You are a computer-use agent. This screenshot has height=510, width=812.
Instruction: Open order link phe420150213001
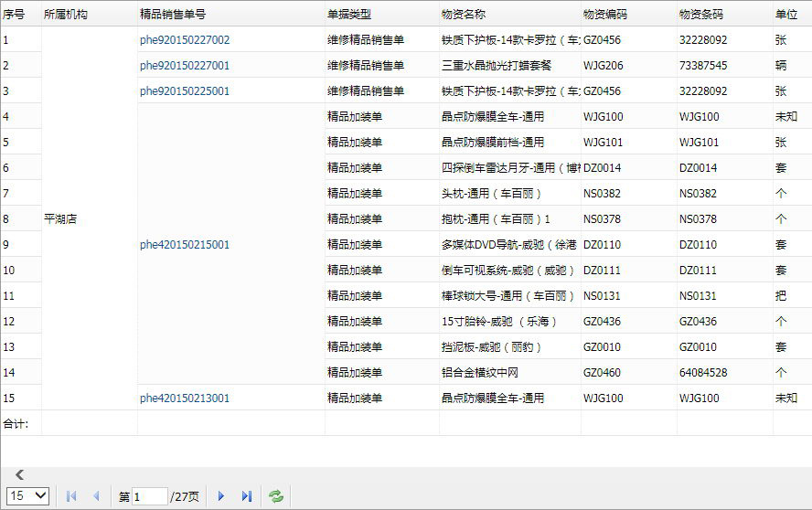[185, 398]
